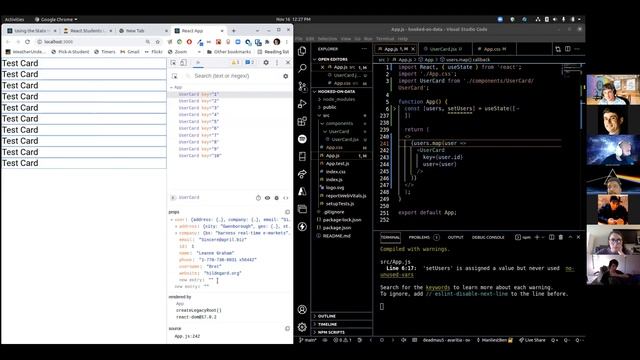Copy props to clipboard icon
The height and width of the screenshot is (360, 640).
pos(287,212)
